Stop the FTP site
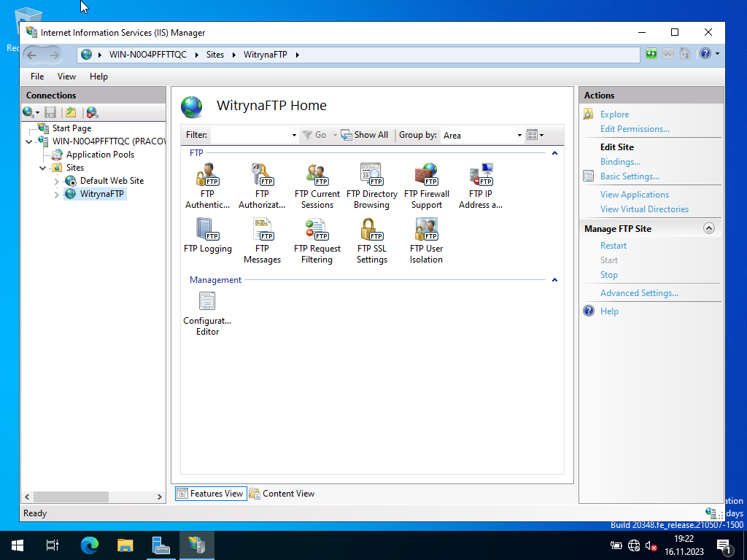 [609, 275]
